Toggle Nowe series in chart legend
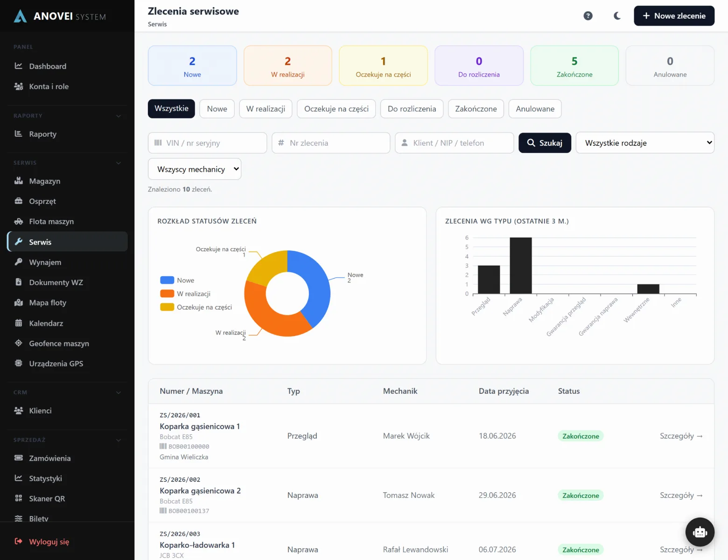The image size is (728, 560). click(177, 280)
